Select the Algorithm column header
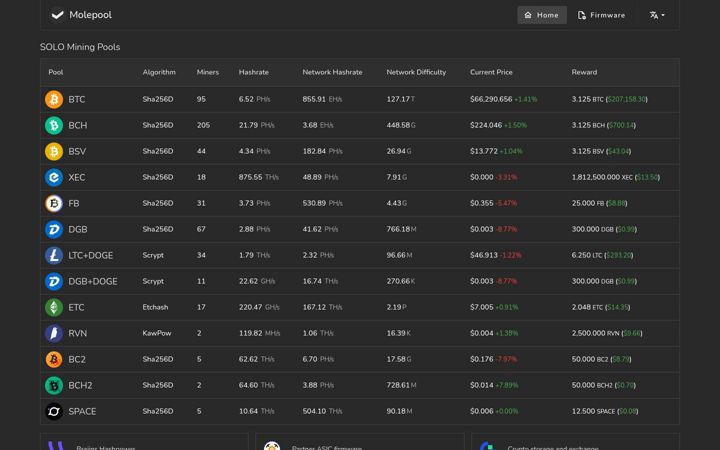 click(x=159, y=72)
